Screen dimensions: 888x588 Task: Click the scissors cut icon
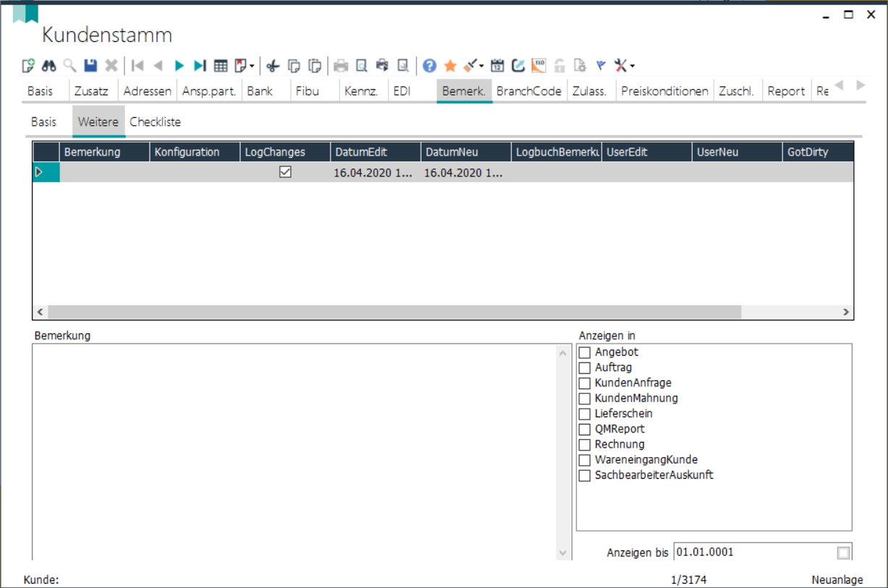click(x=273, y=66)
